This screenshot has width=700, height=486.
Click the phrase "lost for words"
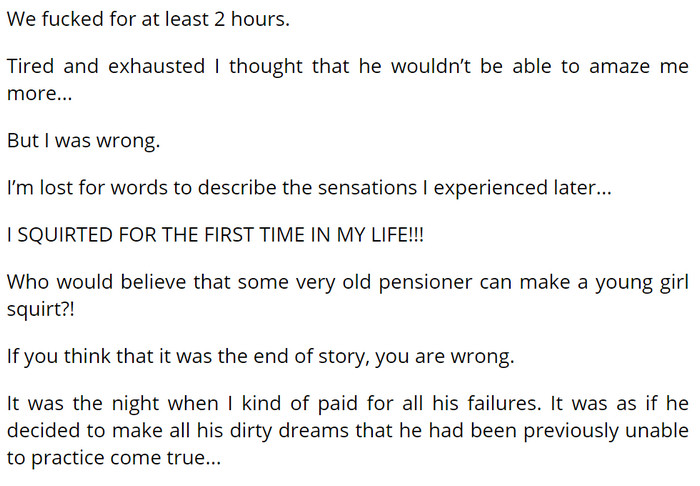click(x=104, y=188)
